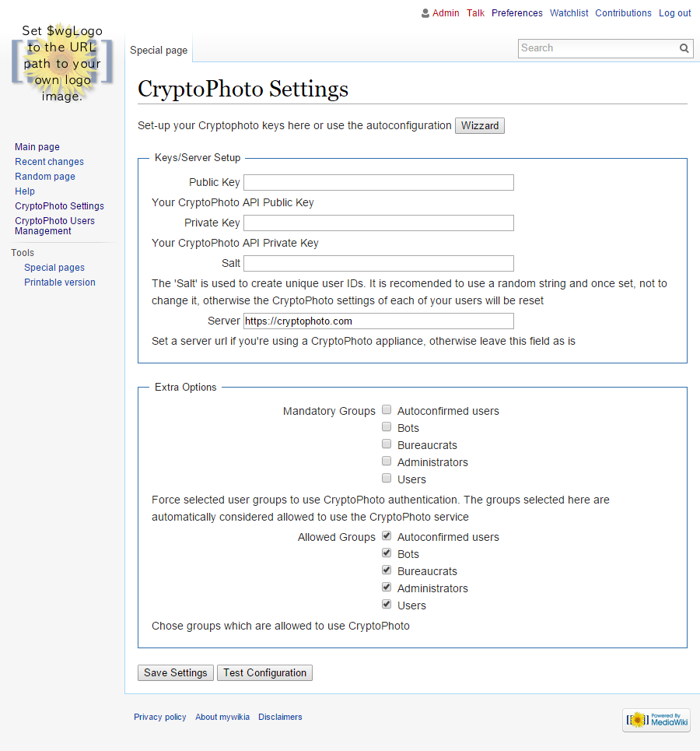Go to Recent changes
This screenshot has height=751, width=700.
[x=49, y=162]
